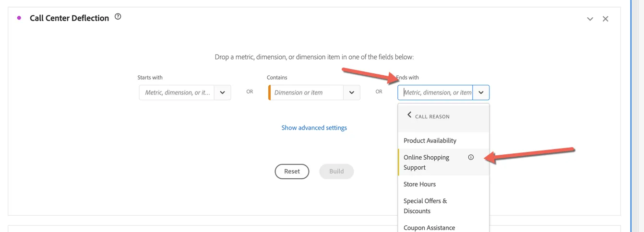Click the Starts with input field
The image size is (644, 232).
(177, 93)
